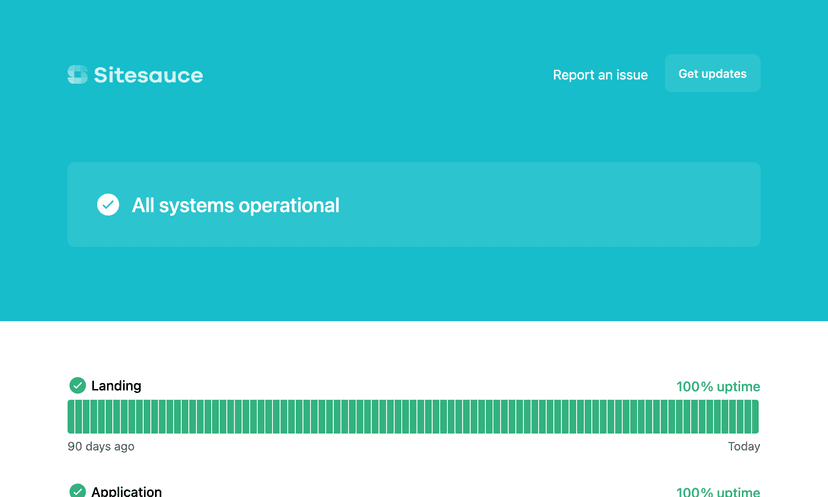Click the leftmost bar in Landing uptime chart

pos(71,417)
